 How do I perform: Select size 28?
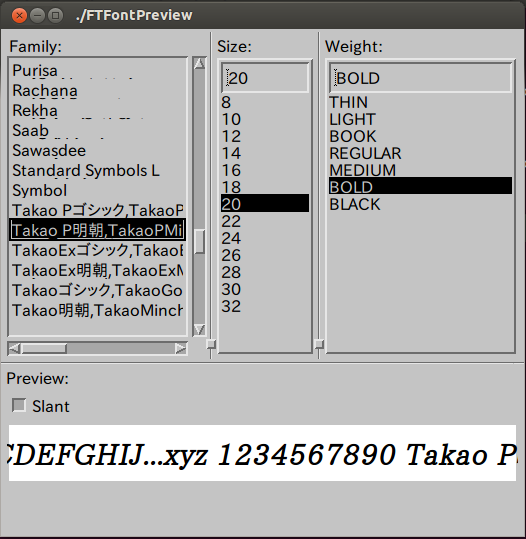point(265,272)
